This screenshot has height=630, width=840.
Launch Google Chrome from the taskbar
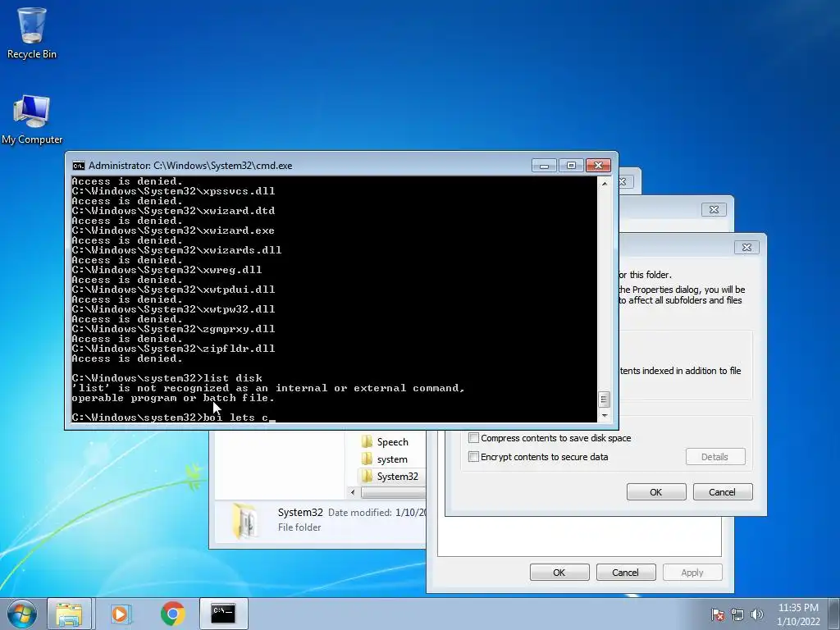pos(172,614)
